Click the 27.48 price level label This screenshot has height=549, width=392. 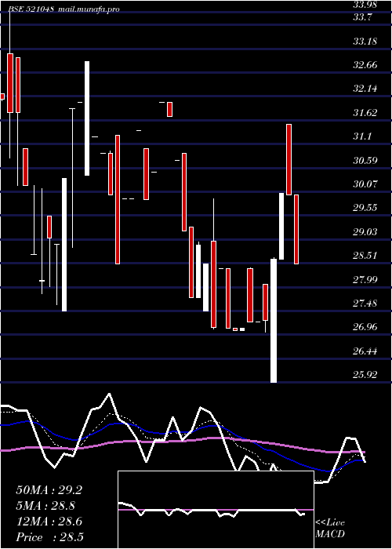coord(365,304)
